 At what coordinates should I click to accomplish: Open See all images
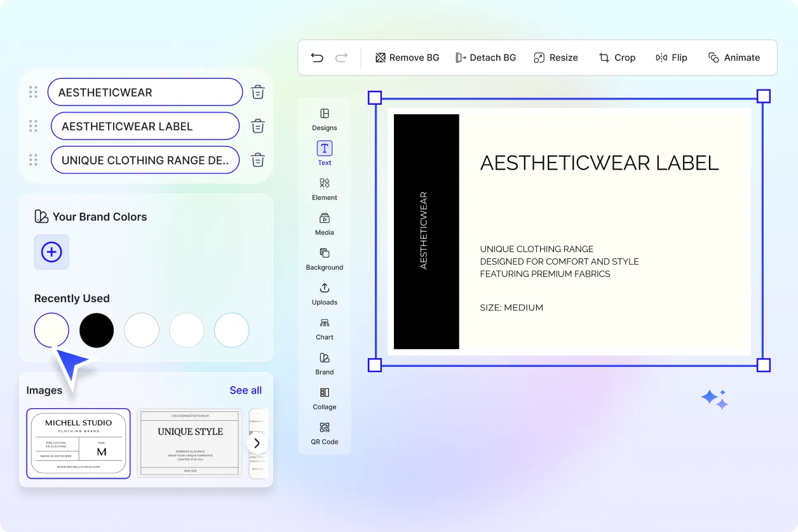pos(245,390)
